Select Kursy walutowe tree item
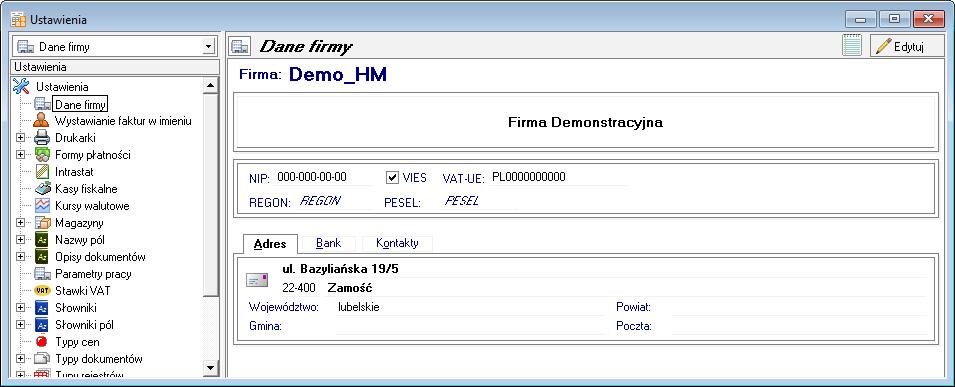Screen dimensions: 955x387 [x=92, y=206]
